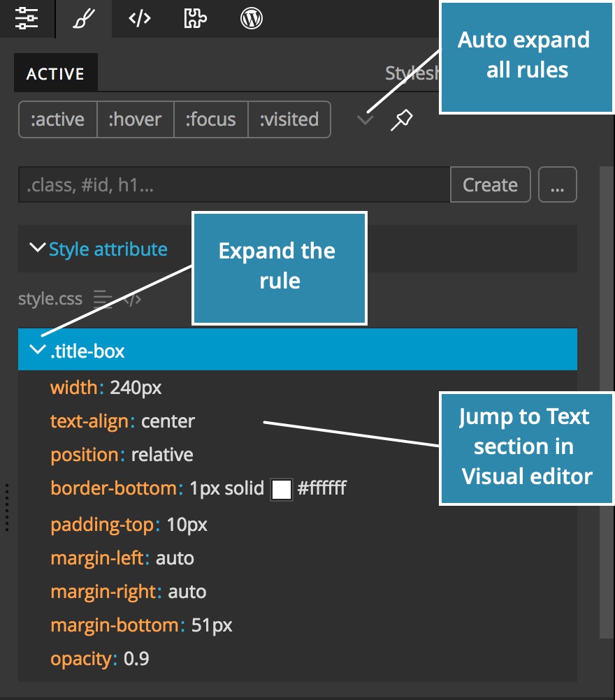615x700 pixels.
Task: Open the ... options button next to Create
Action: 558,184
